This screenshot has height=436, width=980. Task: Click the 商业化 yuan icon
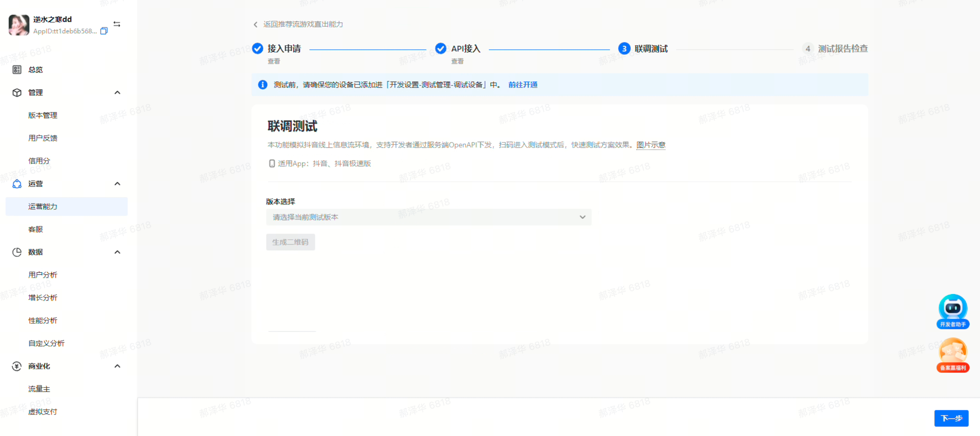17,366
